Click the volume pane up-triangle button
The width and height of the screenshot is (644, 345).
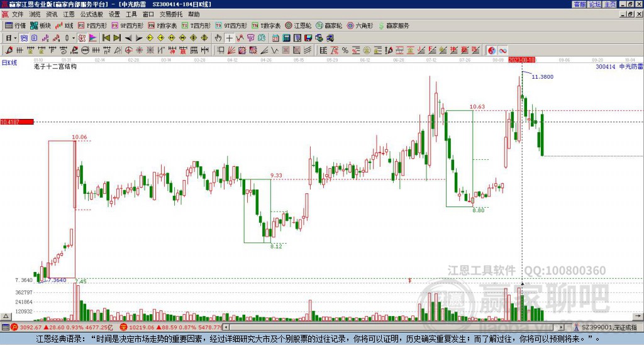(6, 316)
